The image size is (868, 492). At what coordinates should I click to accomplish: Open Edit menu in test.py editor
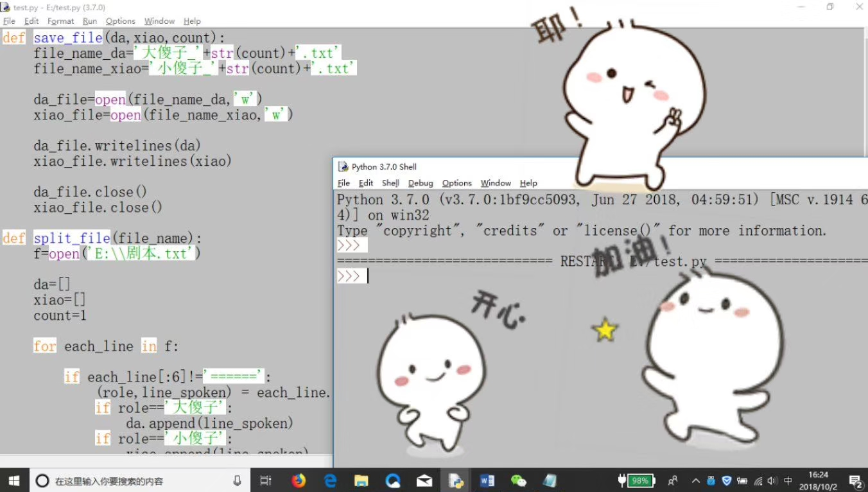click(x=31, y=21)
